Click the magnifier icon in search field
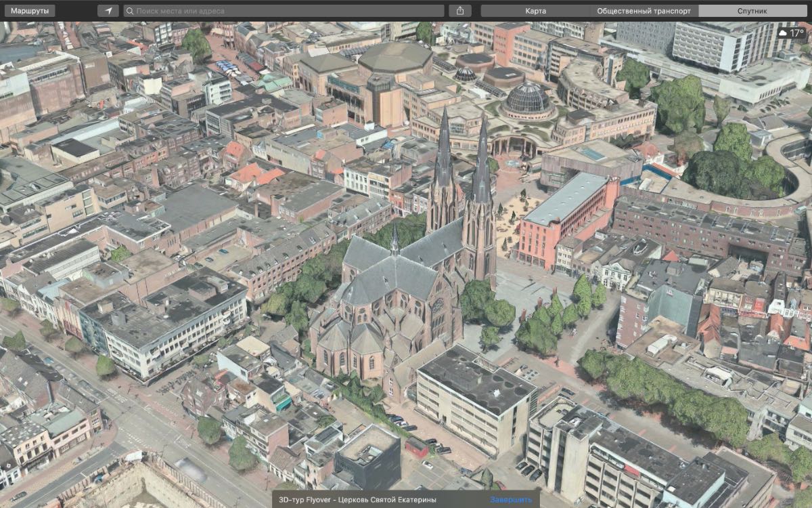This screenshot has height=508, width=812. click(x=130, y=12)
